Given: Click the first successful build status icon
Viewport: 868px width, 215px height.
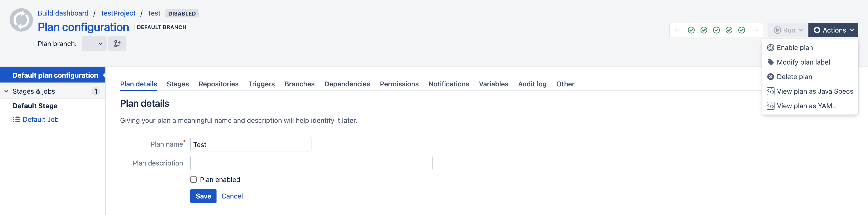Looking at the screenshot, I should click(691, 30).
